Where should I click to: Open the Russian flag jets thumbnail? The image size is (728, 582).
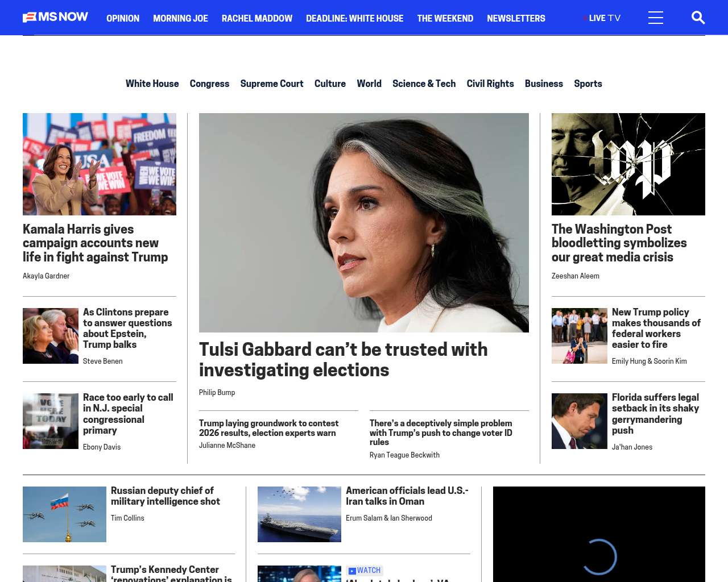pos(64,514)
